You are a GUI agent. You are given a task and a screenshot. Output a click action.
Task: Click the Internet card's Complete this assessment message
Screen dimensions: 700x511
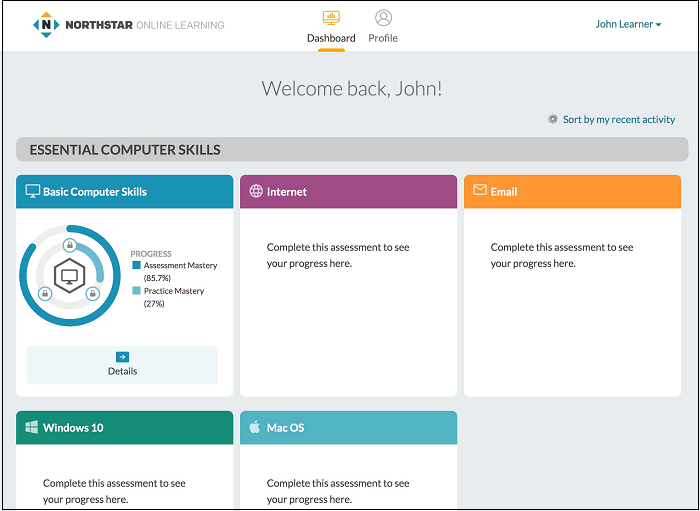[x=338, y=255]
